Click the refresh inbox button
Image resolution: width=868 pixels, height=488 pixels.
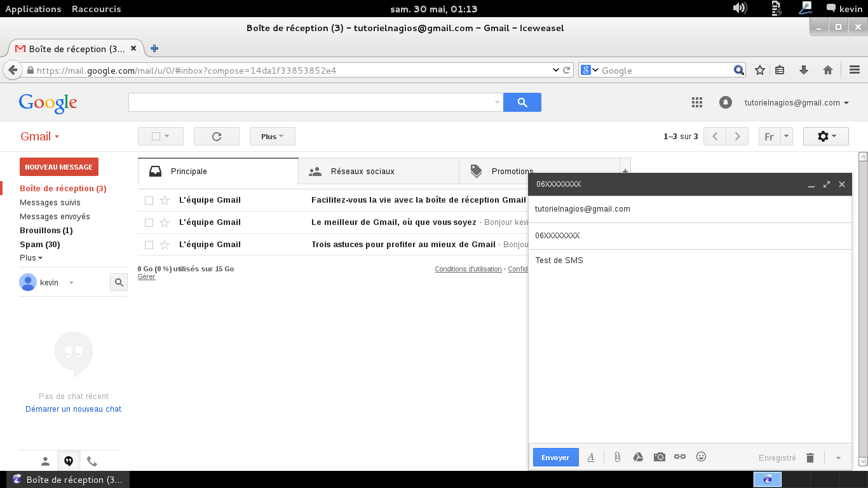(x=217, y=137)
